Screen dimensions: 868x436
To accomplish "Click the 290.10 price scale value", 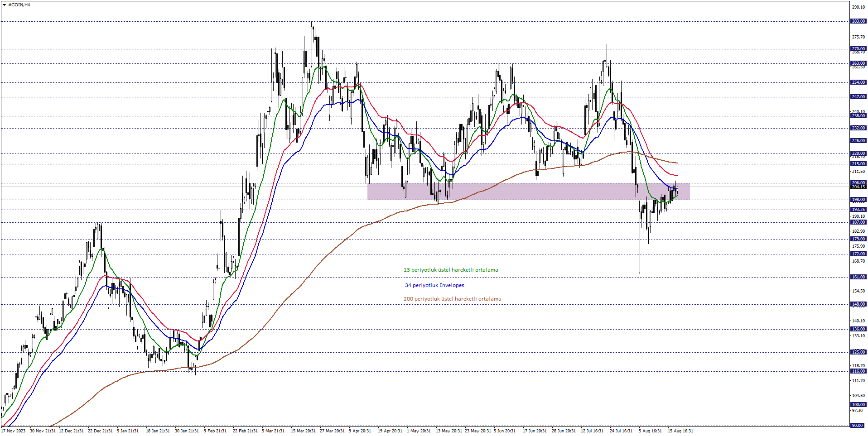I will (858, 7).
